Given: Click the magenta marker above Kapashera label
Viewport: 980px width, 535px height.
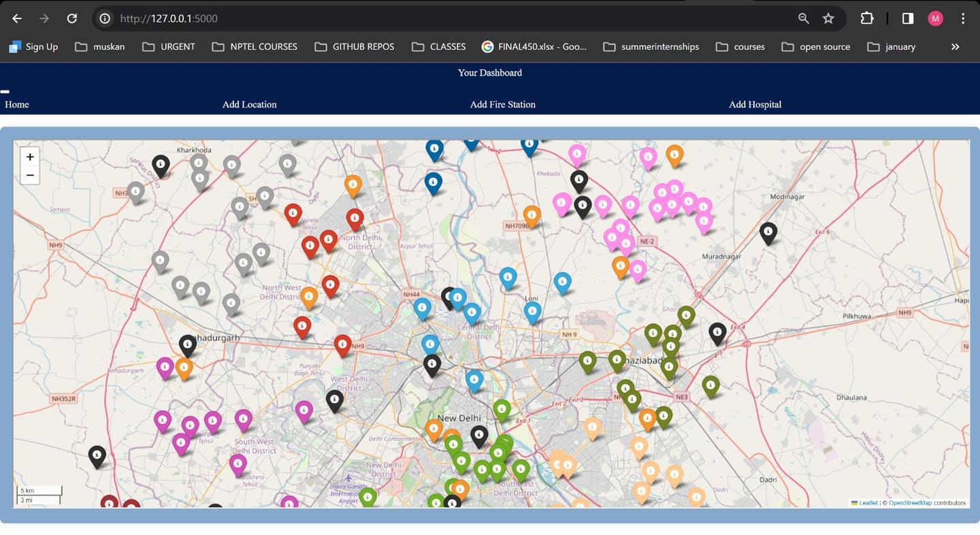Looking at the screenshot, I should (238, 466).
